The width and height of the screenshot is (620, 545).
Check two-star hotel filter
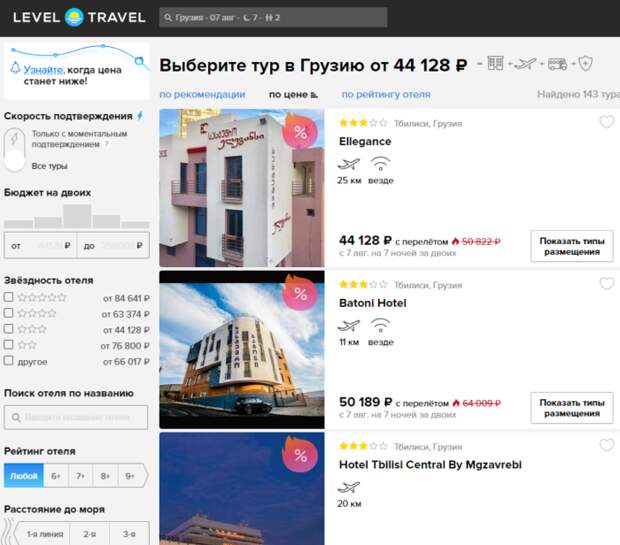[x=8, y=344]
